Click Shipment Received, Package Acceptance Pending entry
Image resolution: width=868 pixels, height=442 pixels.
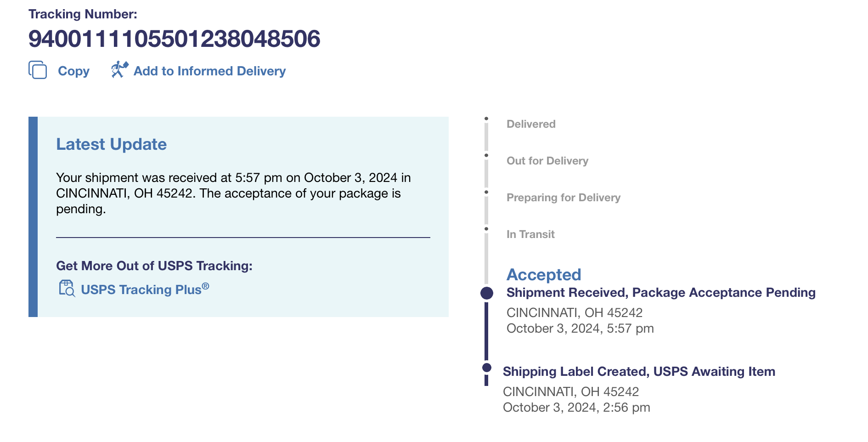coord(660,293)
